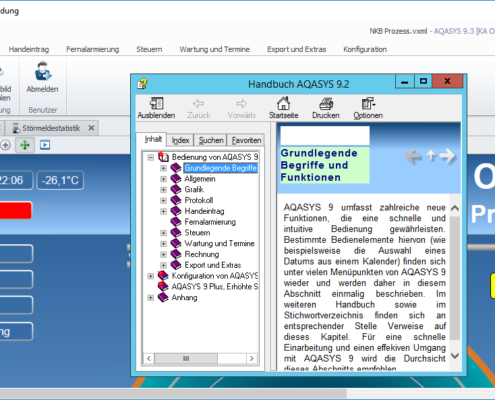Click the green move arrows tool

[x=25, y=145]
